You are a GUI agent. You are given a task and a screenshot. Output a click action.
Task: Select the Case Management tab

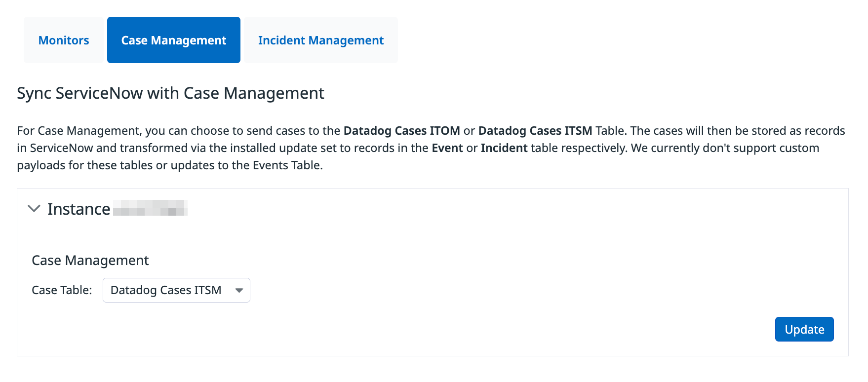point(173,40)
